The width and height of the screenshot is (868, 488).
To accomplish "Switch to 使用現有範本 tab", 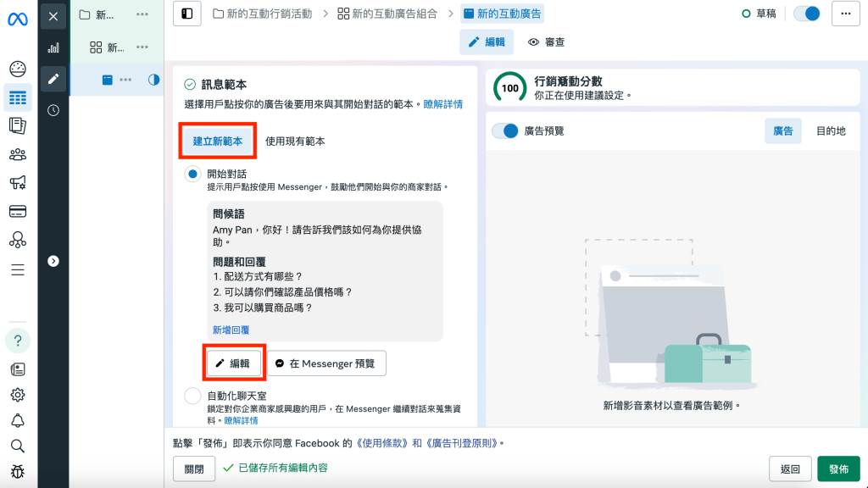I will click(x=295, y=141).
